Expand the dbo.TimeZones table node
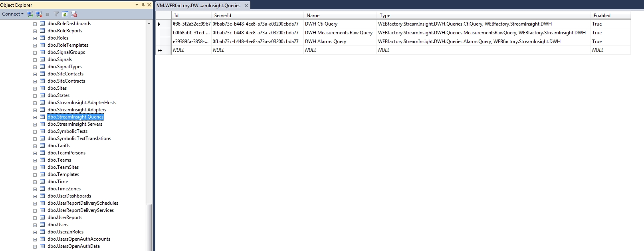The width and height of the screenshot is (644, 251). [35, 189]
